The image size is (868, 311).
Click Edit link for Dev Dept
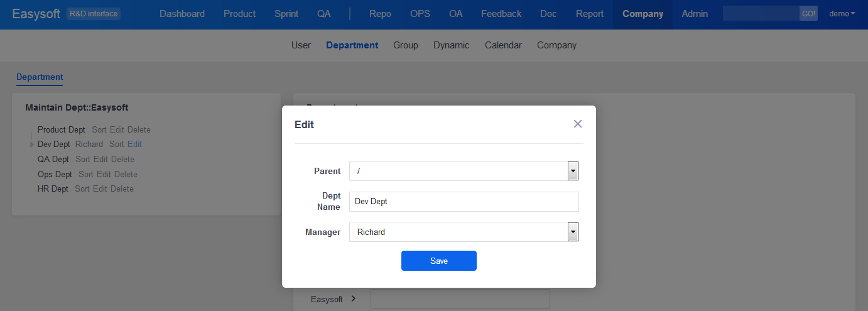134,145
